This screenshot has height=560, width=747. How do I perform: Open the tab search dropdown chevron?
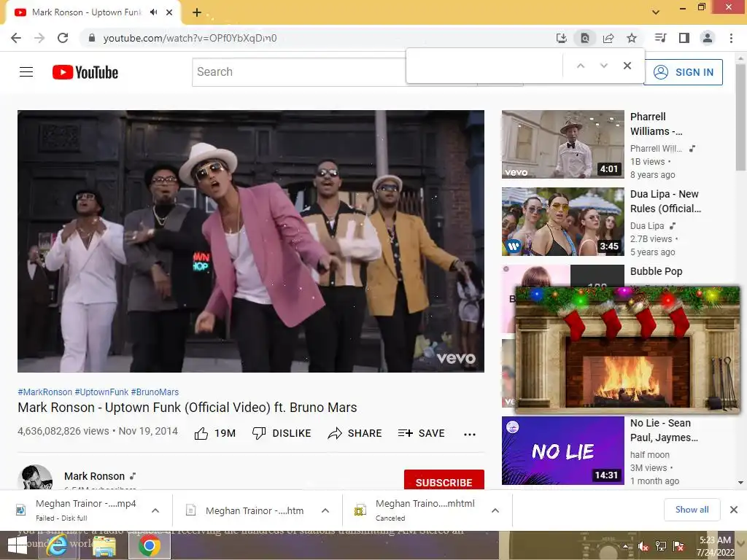coord(656,12)
